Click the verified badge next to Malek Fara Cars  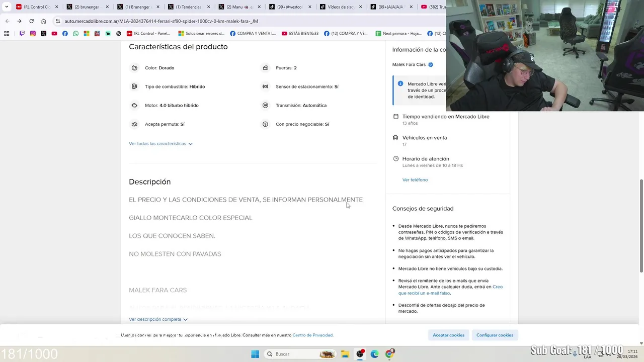tap(431, 64)
